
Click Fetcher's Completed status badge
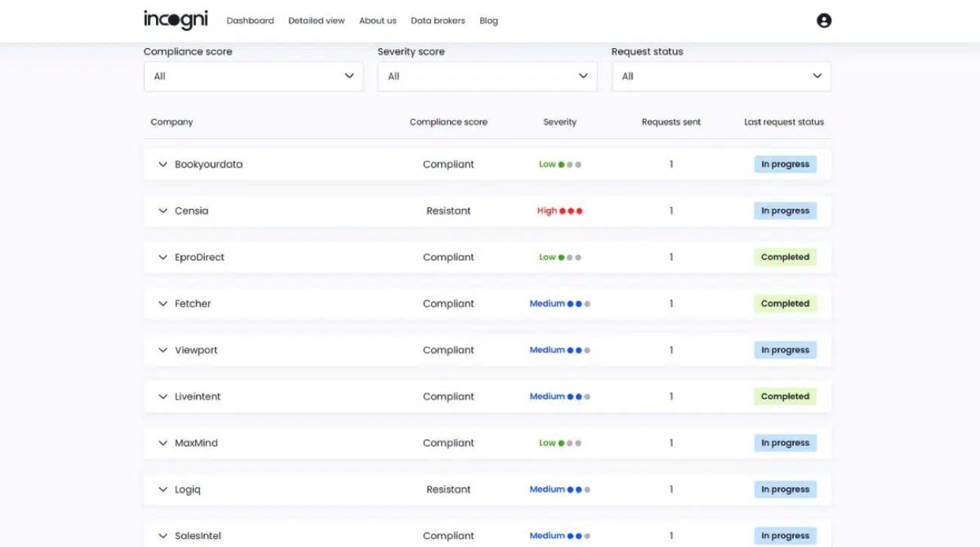785,304
